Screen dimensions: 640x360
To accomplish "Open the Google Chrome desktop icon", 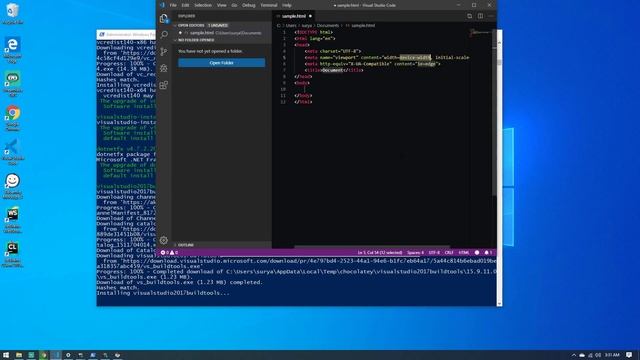I will point(13,118).
